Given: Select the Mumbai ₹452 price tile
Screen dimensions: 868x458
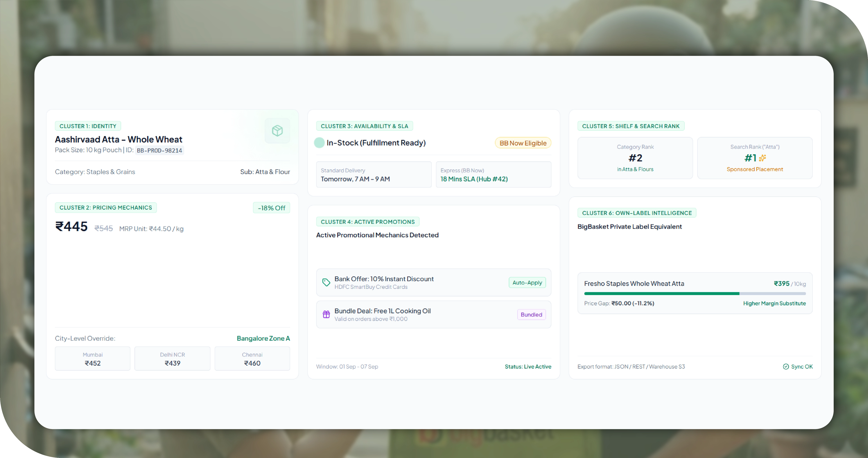Looking at the screenshot, I should pos(93,358).
